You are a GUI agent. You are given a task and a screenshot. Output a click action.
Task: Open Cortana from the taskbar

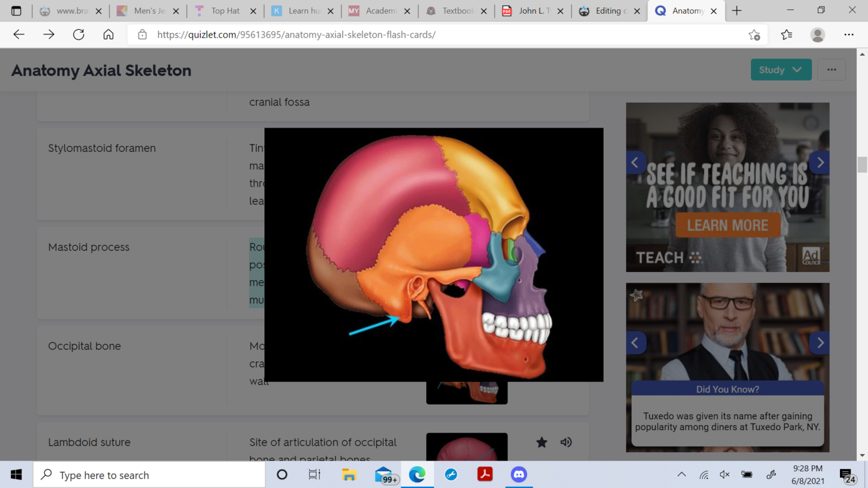click(282, 475)
